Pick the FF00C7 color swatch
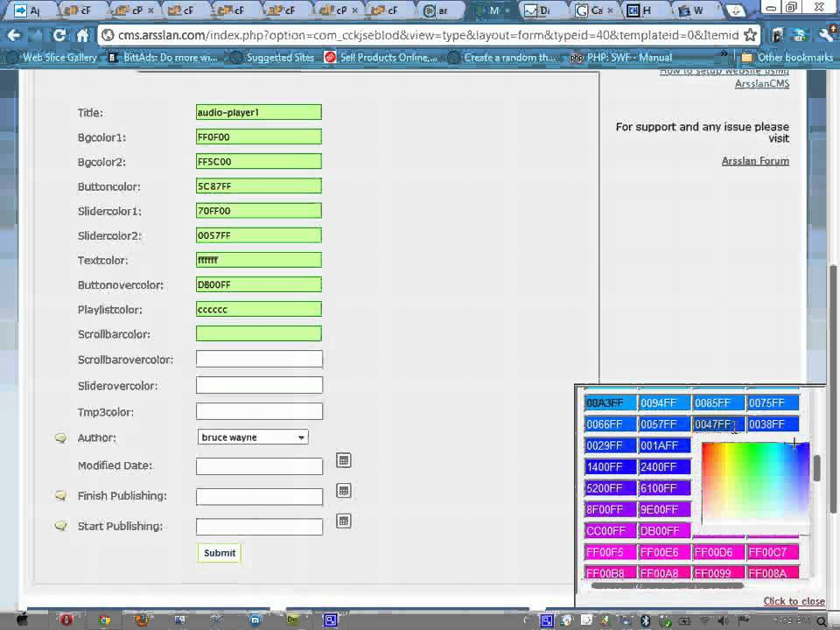840x630 pixels. 773,552
